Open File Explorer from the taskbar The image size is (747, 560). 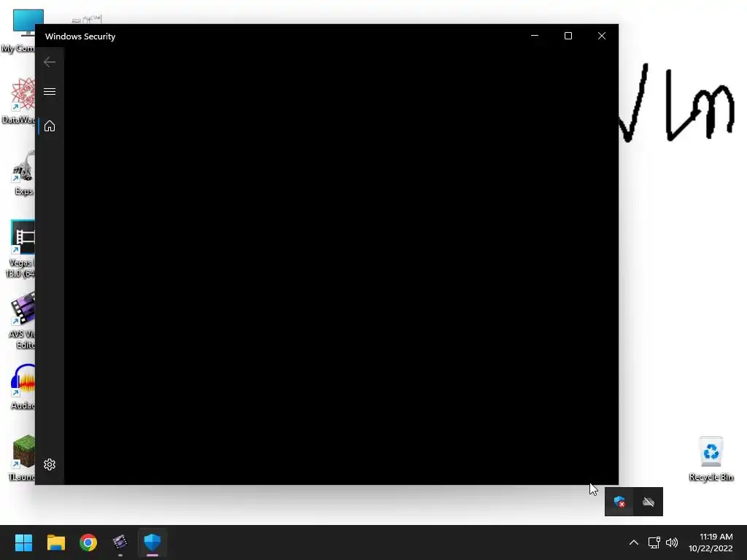coord(55,542)
